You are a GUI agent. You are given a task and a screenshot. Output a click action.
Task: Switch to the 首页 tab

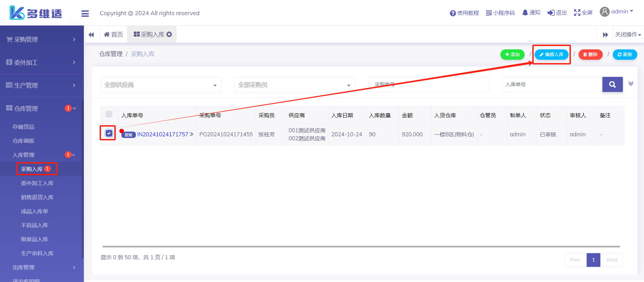114,35
